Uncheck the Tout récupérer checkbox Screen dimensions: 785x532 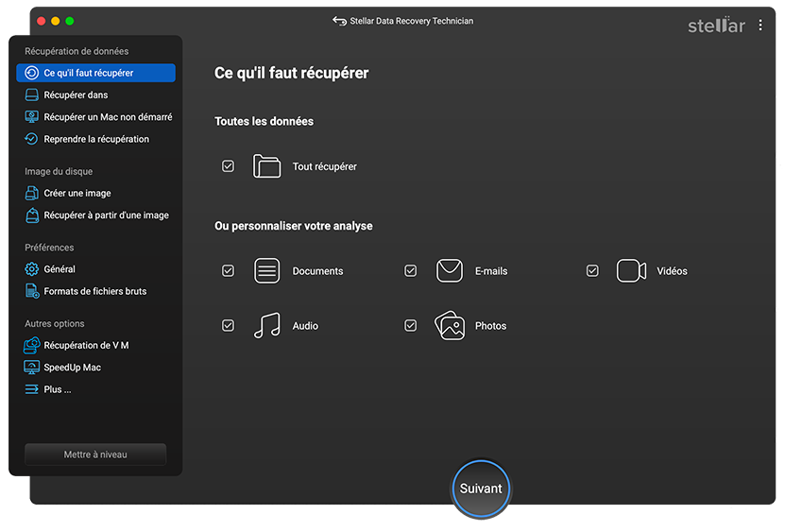tap(228, 166)
